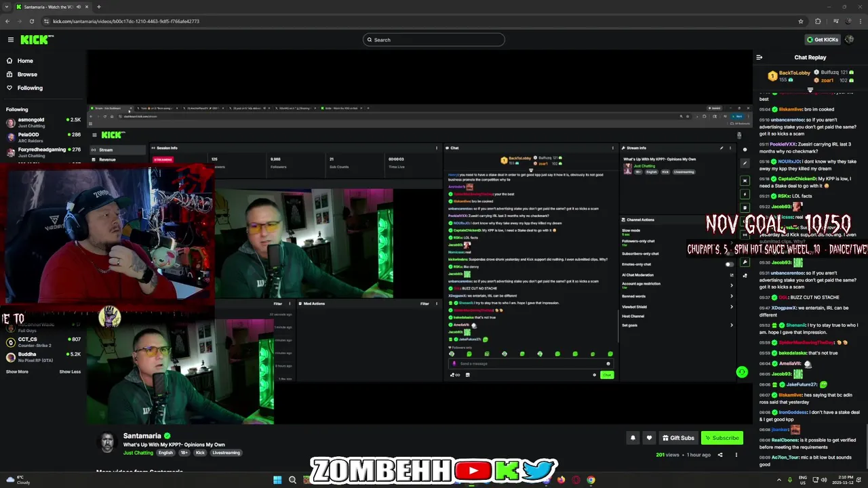868x488 pixels.
Task: Expand Viewbot Shield setting
Action: [x=731, y=306]
